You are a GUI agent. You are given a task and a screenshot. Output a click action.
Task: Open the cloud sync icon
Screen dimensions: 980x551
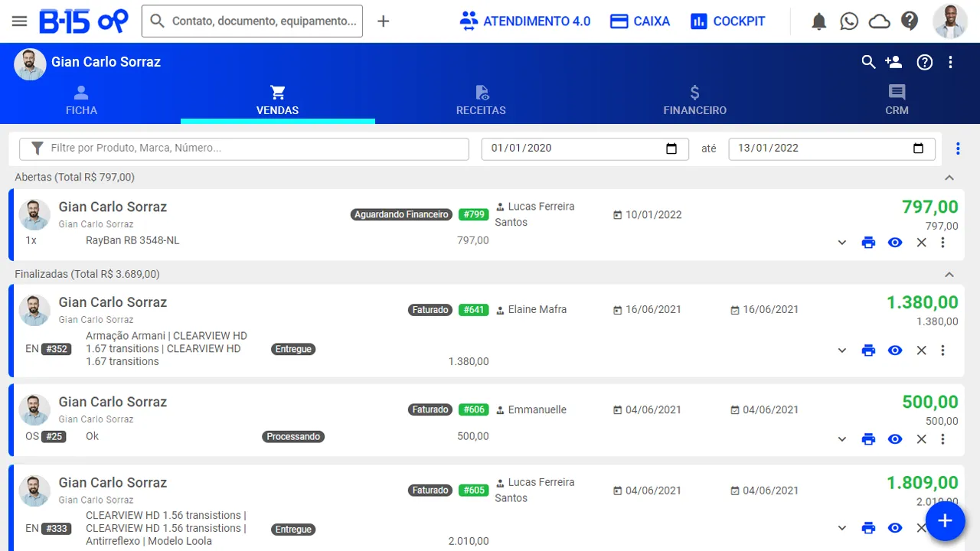click(x=879, y=21)
